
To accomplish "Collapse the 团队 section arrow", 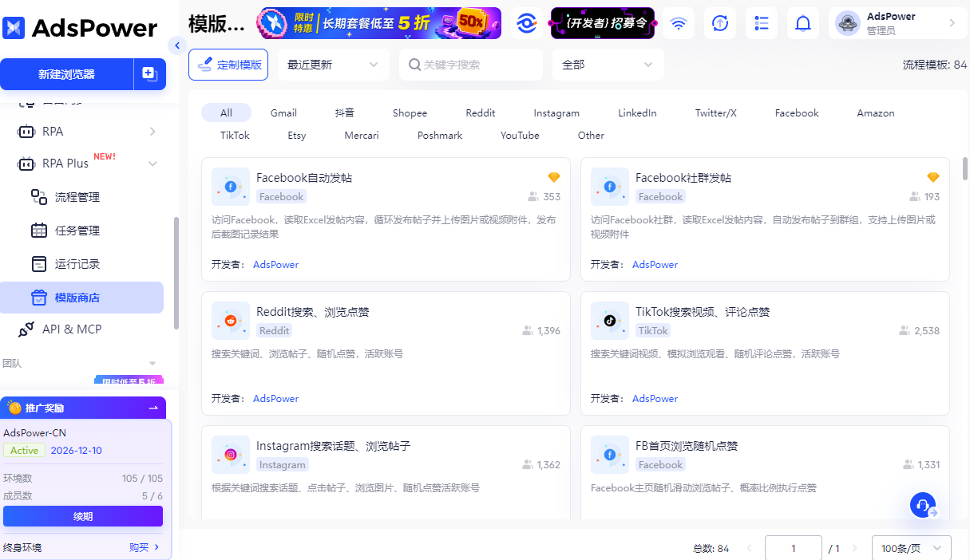I will tap(152, 363).
